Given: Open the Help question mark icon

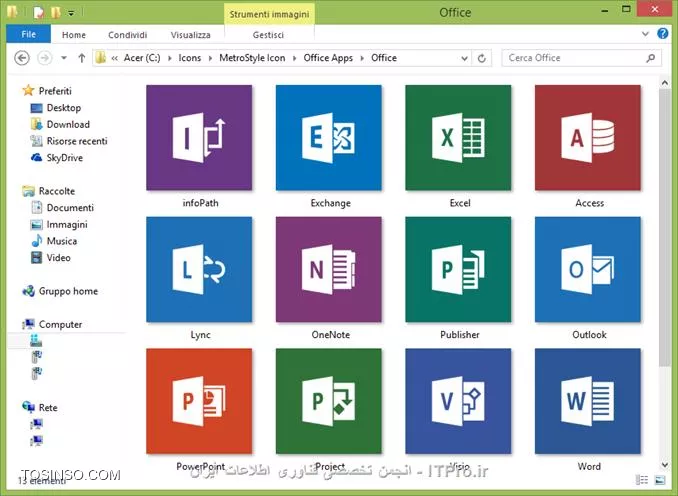Looking at the screenshot, I should [662, 34].
